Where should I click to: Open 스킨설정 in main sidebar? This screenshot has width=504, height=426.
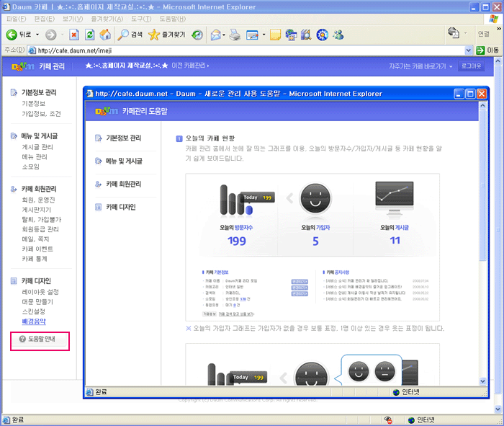[33, 311]
